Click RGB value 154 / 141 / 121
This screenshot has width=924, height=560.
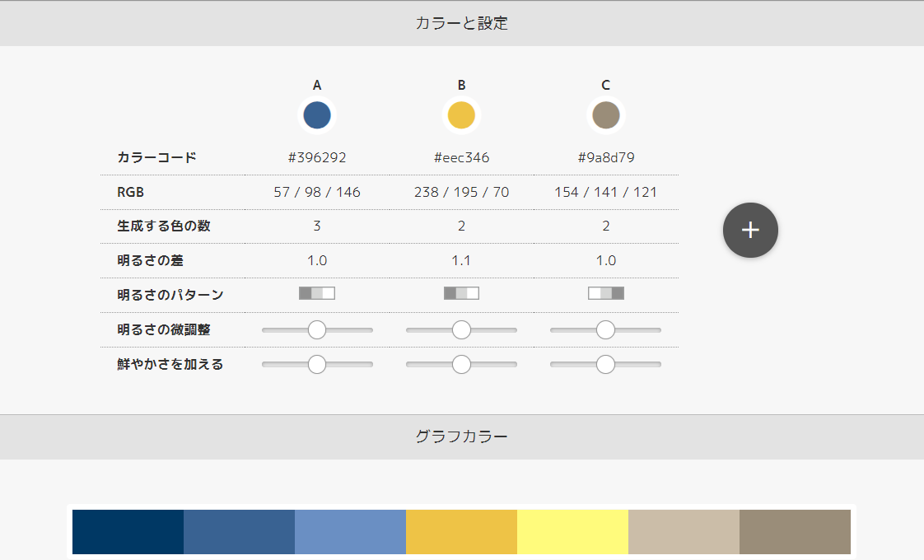[606, 192]
